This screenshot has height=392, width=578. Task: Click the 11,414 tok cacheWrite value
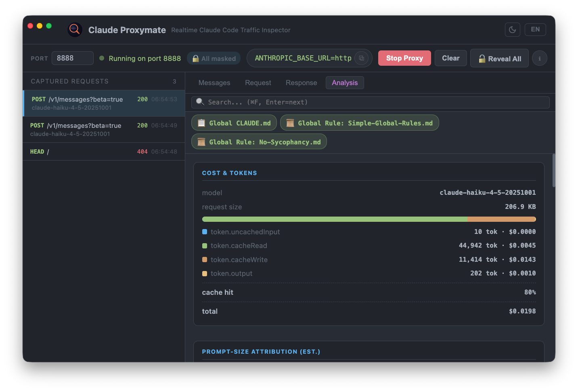pos(478,260)
